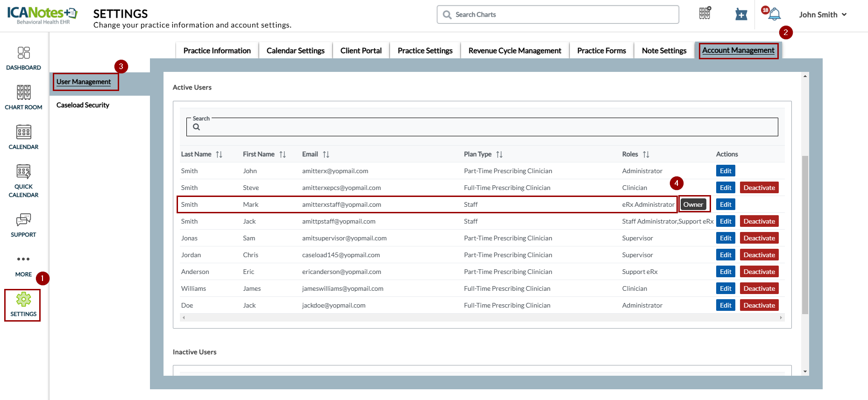Open the notifications bell icon
The image size is (868, 400).
pos(774,14)
